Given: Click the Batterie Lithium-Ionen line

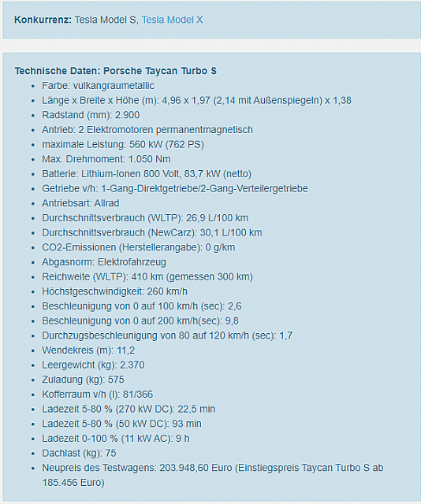Looking at the screenshot, I should click(147, 174).
